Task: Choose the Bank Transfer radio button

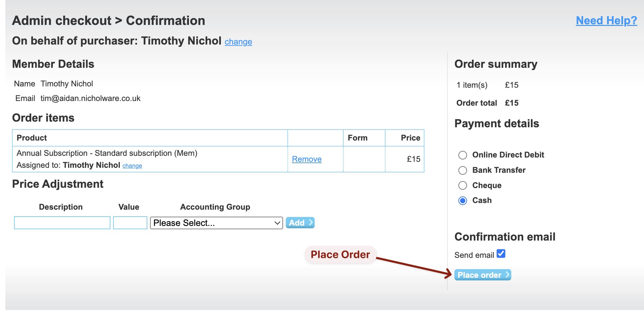Action: pos(463,170)
